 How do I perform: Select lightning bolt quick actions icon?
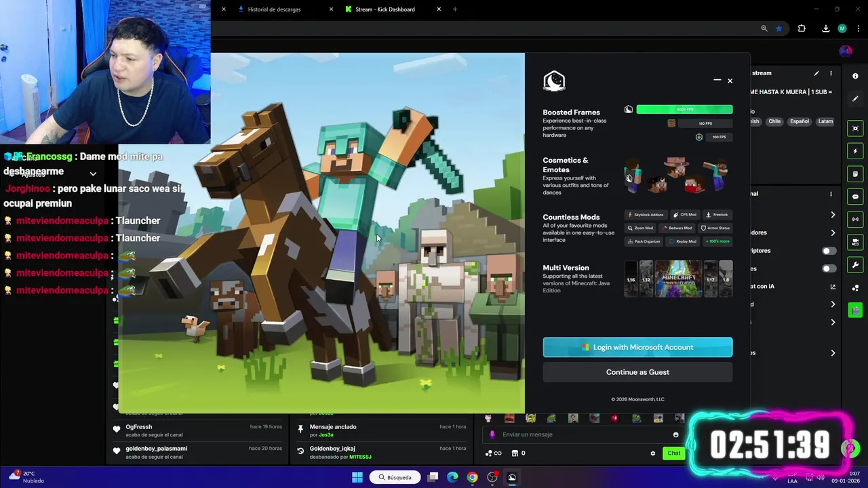pyautogui.click(x=855, y=151)
